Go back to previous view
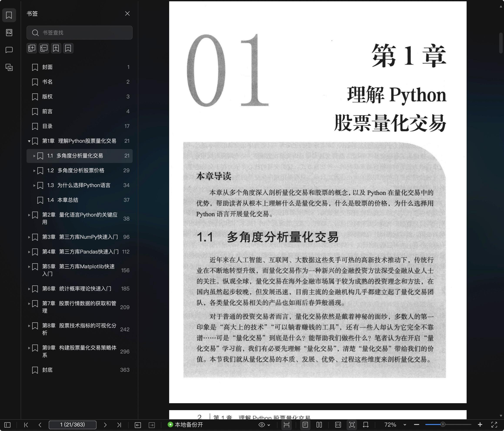 tap(138, 425)
